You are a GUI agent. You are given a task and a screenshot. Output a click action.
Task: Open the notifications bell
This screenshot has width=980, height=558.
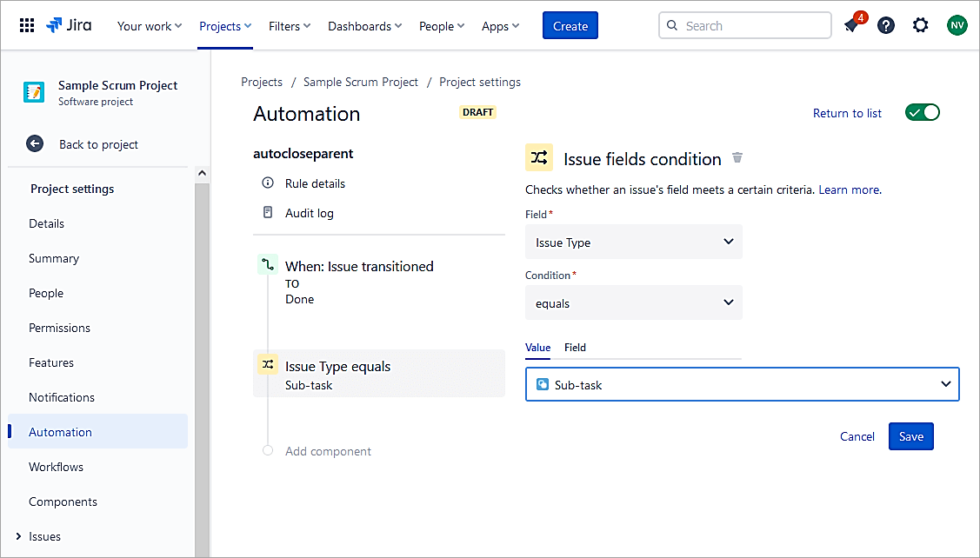pyautogui.click(x=851, y=26)
